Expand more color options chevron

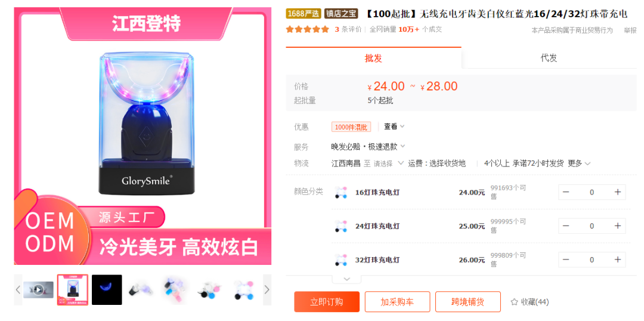coord(346,279)
